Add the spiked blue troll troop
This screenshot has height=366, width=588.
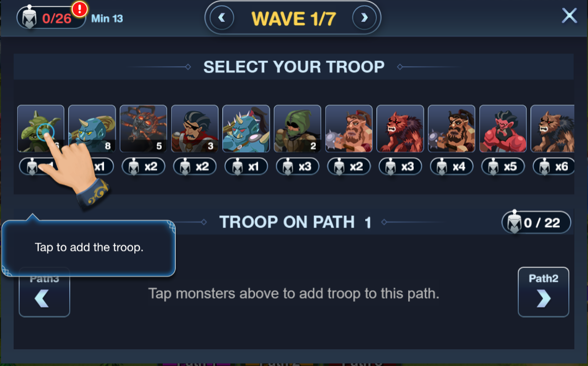246,129
